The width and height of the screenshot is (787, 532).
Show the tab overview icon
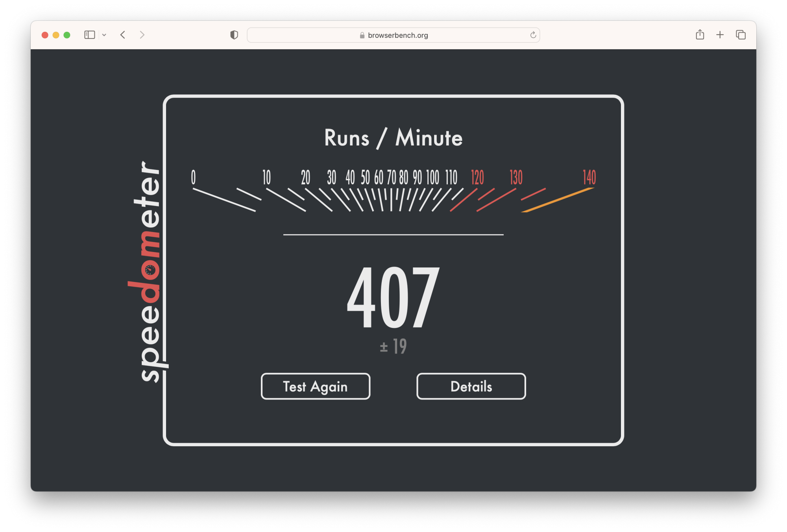(x=741, y=35)
